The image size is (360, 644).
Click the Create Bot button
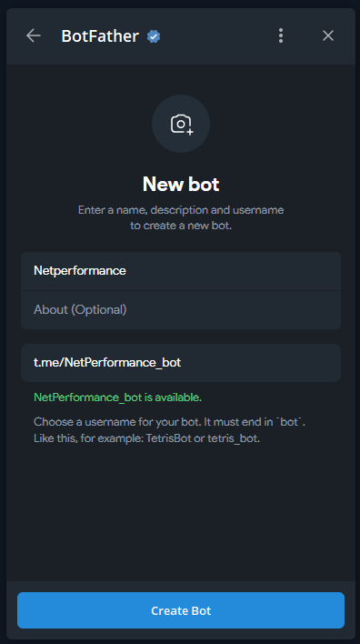tap(181, 610)
